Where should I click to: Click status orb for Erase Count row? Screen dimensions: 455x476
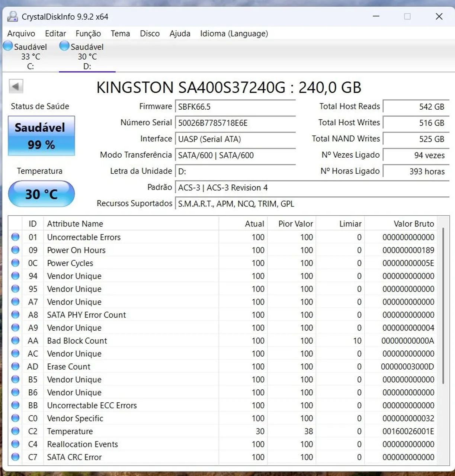point(15,366)
